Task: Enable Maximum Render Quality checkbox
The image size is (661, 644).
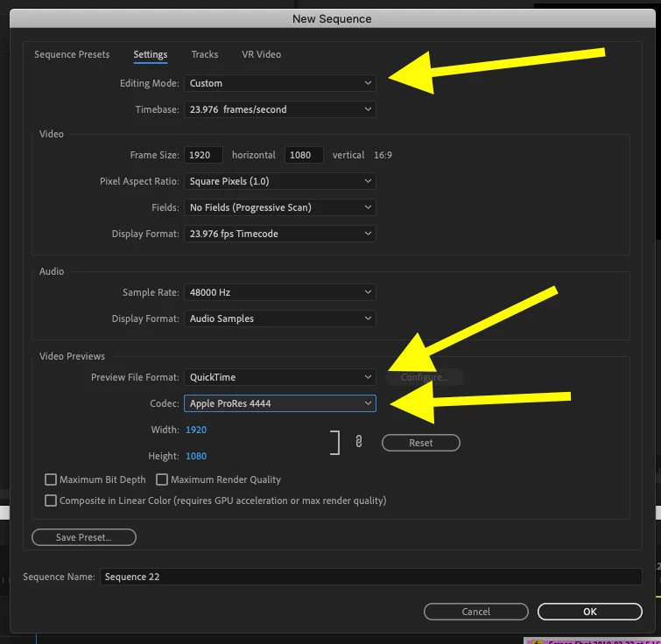Action: click(162, 479)
